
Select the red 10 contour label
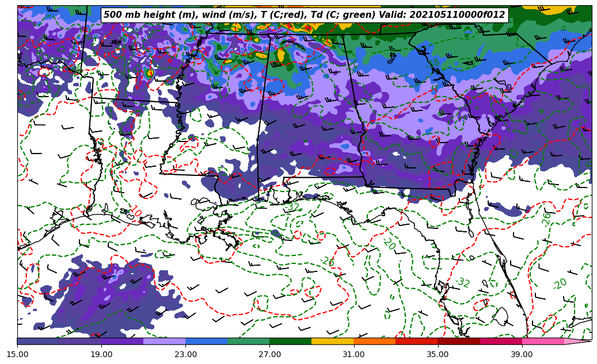coord(134,212)
